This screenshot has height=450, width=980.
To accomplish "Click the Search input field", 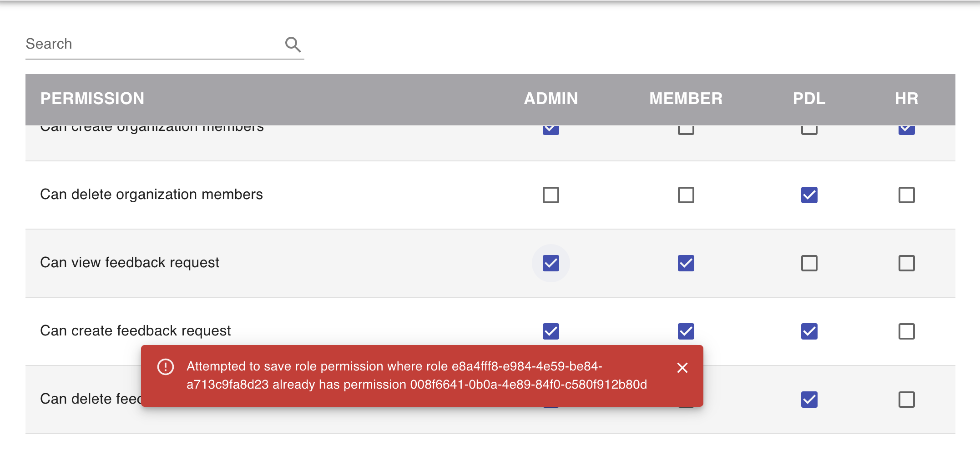I will tap(136, 44).
